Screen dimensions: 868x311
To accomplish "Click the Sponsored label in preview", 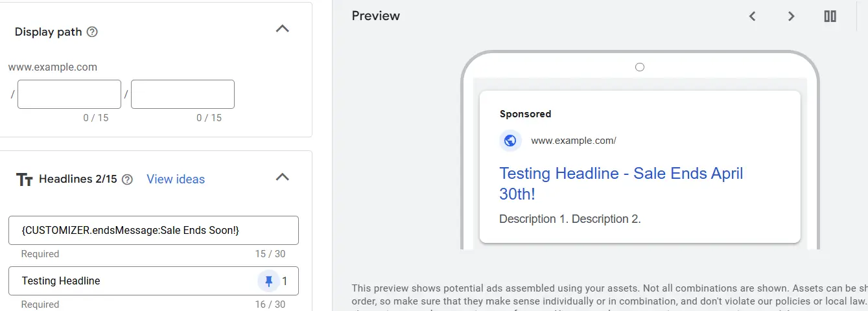I will coord(525,114).
